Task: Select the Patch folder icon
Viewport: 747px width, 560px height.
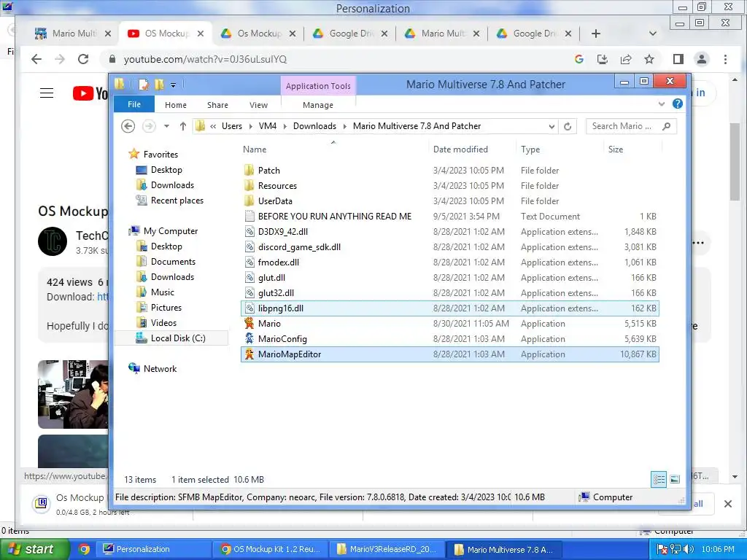Action: [249, 170]
